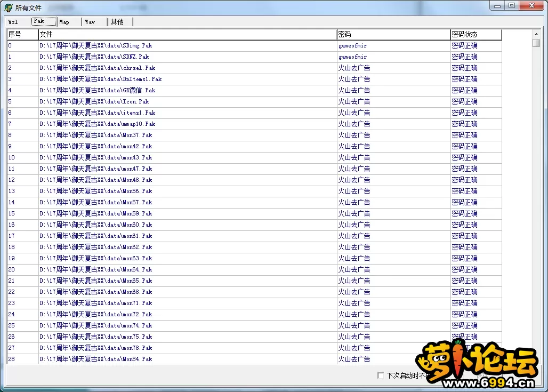This screenshot has height=392, width=548.
Task: Select the mmap10.Pak file row
Action: (x=254, y=124)
